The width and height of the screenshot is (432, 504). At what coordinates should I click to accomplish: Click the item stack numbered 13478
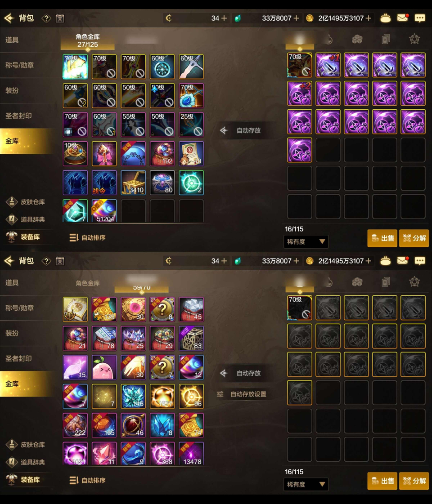pyautogui.click(x=191, y=454)
